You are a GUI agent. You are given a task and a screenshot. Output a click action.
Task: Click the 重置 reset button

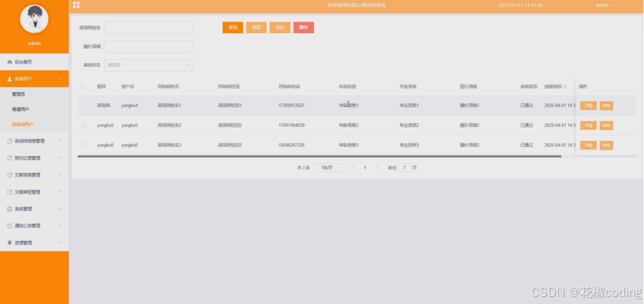(x=257, y=27)
